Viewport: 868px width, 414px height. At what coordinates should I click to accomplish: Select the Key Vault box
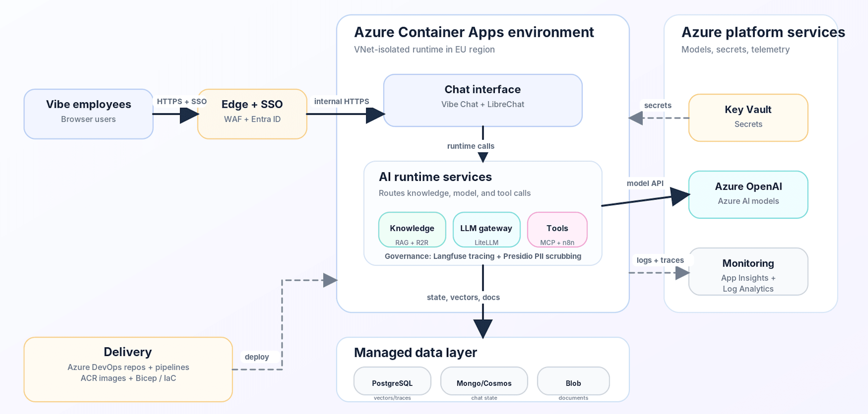[748, 118]
